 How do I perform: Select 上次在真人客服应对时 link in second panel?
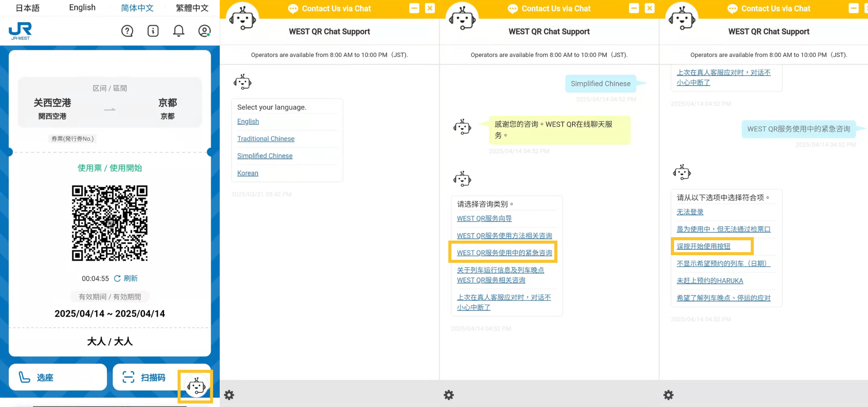pos(504,302)
